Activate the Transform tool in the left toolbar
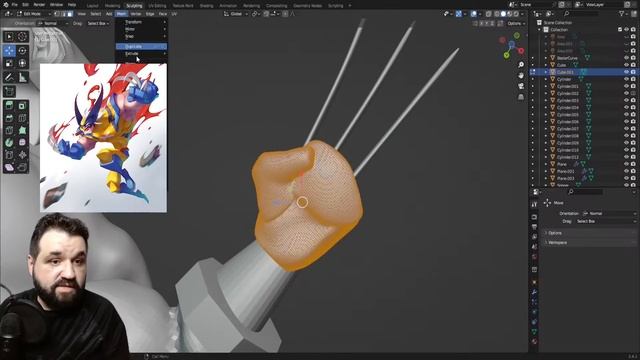Viewport: 640px width, 360px height. 22,63
